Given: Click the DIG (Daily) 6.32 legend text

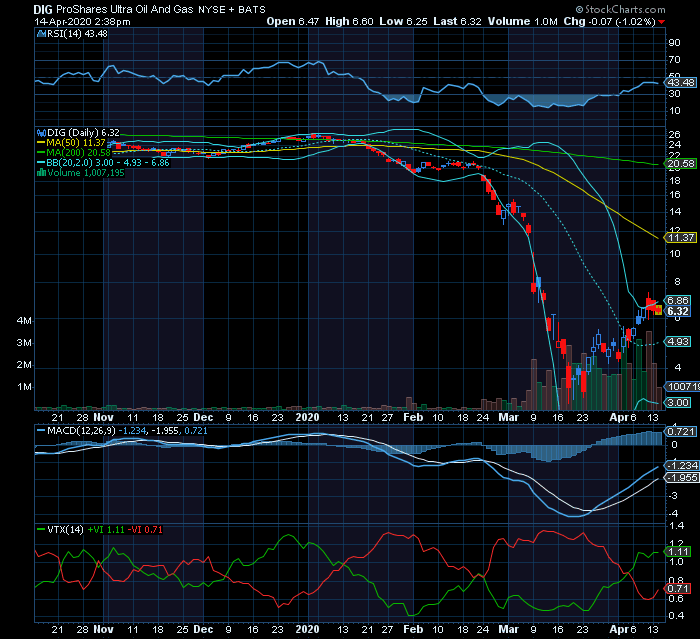Looking at the screenshot, I should click(83, 133).
